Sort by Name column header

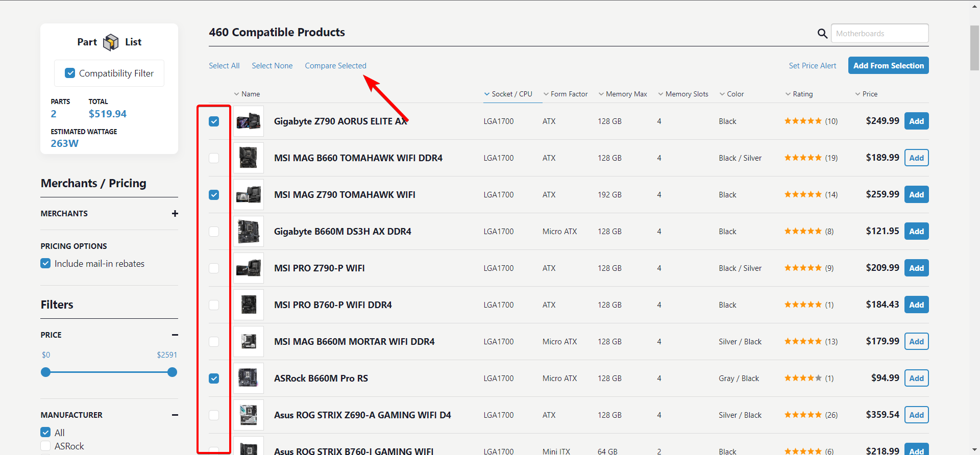pyautogui.click(x=247, y=94)
